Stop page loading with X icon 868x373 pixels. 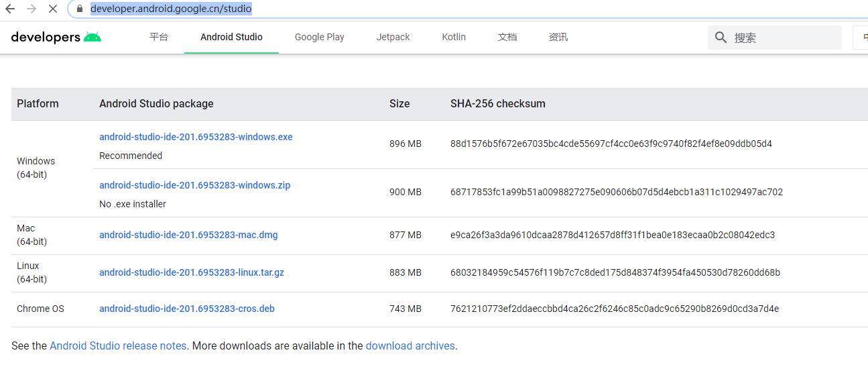coord(53,9)
